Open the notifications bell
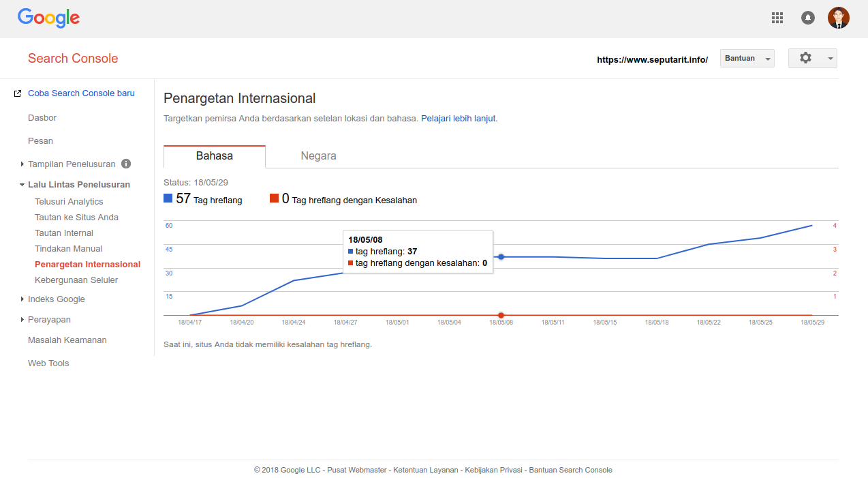The image size is (868, 478). coord(808,18)
